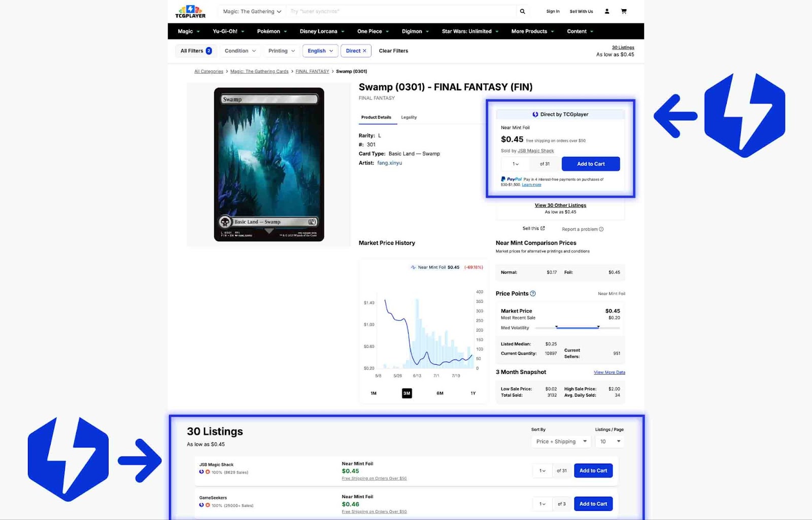The image size is (812, 520).
Task: Click the TCGplayer logo
Action: 190,11
